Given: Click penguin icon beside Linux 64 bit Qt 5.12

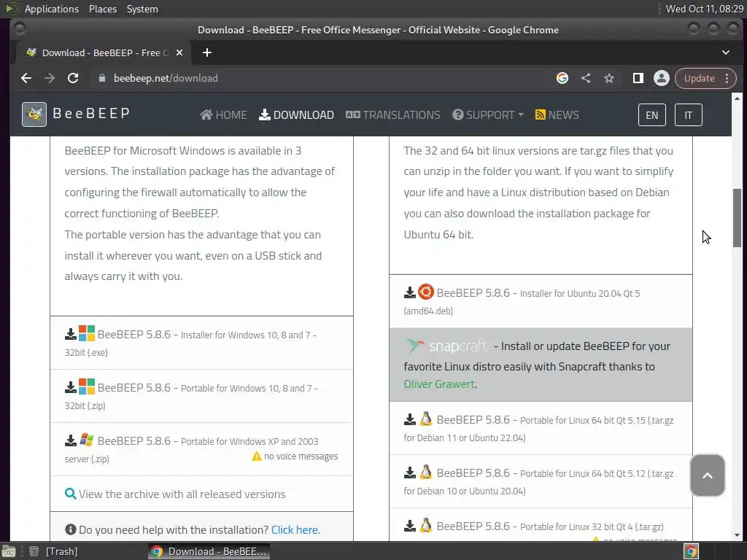Looking at the screenshot, I should [426, 472].
